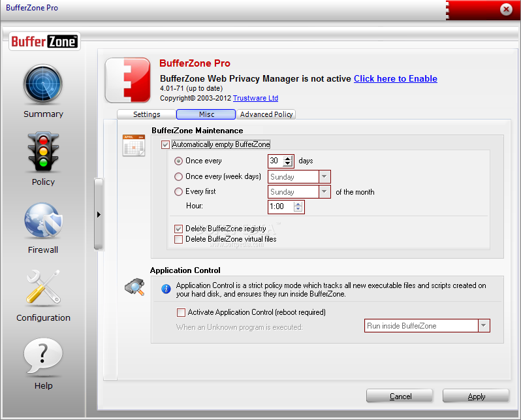Click the red BufferZone Pro product icon
521x420 pixels.
click(x=128, y=80)
